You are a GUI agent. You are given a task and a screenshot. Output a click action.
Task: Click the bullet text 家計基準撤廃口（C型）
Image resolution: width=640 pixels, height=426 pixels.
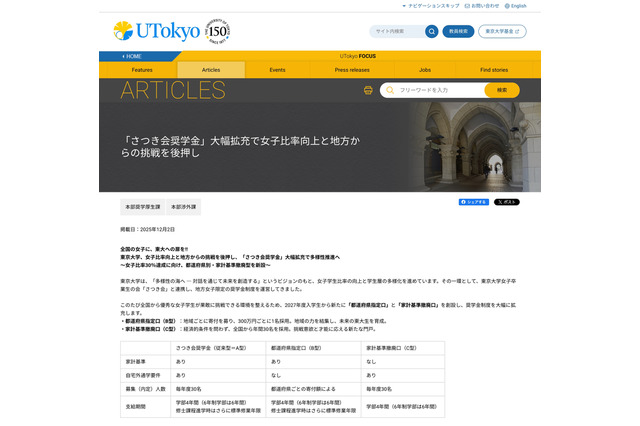coord(150,329)
